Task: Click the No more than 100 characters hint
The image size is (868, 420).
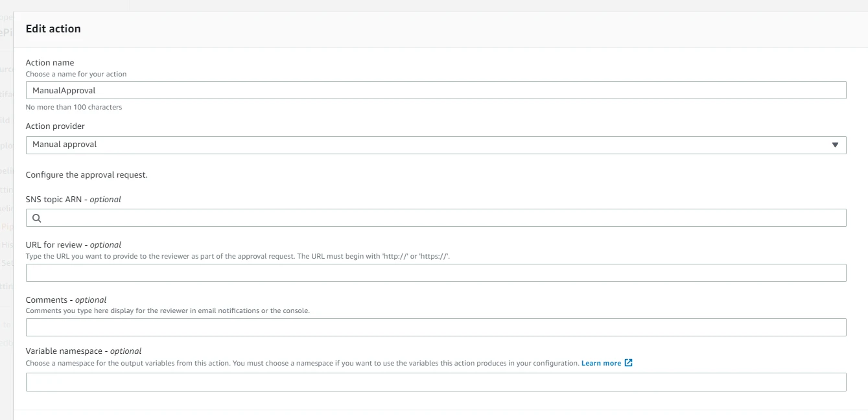Action: [74, 107]
